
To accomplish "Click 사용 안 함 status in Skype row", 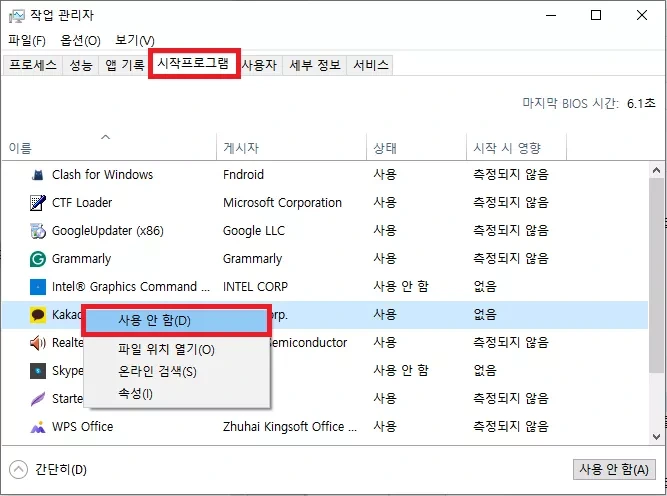I will pyautogui.click(x=401, y=371).
